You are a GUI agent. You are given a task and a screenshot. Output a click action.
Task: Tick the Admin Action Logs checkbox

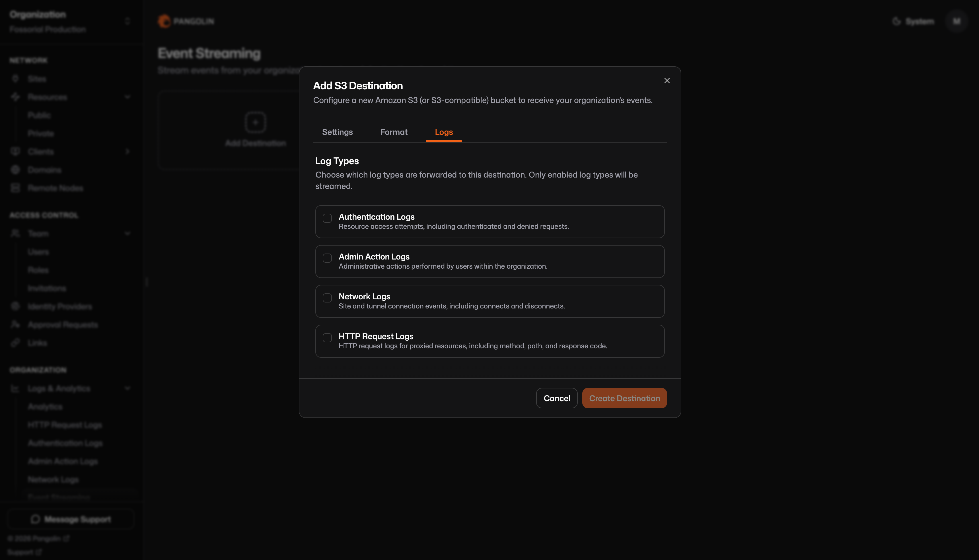(x=327, y=258)
